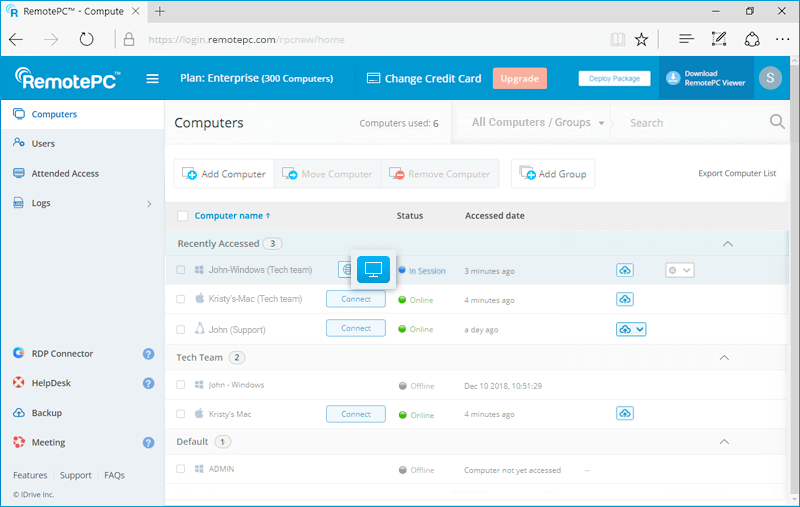Open RDP Connector help question icon
This screenshot has width=800, height=507.
coord(148,353)
